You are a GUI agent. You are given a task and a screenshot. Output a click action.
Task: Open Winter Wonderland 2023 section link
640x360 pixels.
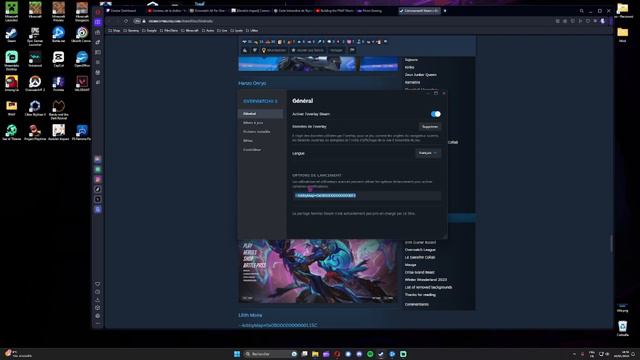(426, 280)
